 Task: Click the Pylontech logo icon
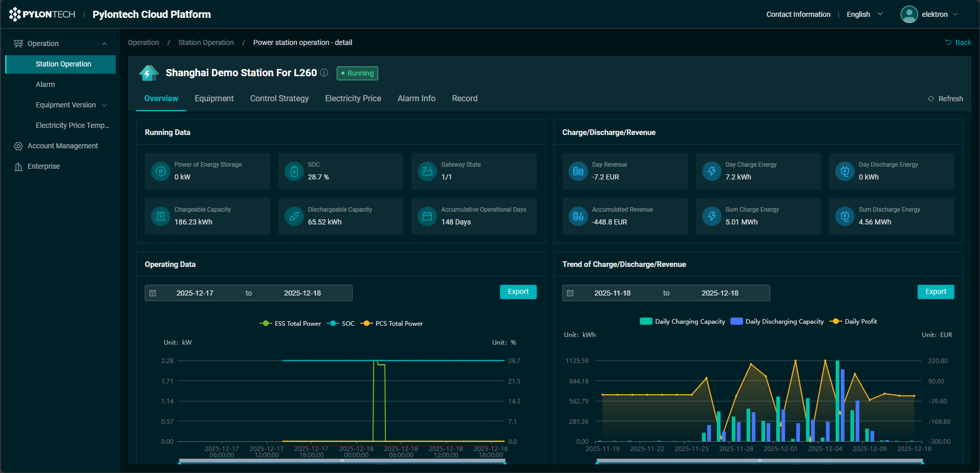tap(15, 14)
